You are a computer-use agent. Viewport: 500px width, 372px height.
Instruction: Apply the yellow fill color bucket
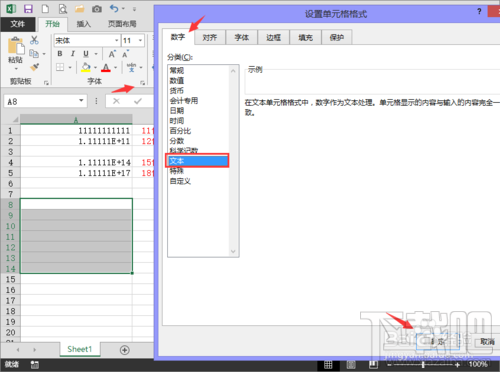click(x=86, y=67)
